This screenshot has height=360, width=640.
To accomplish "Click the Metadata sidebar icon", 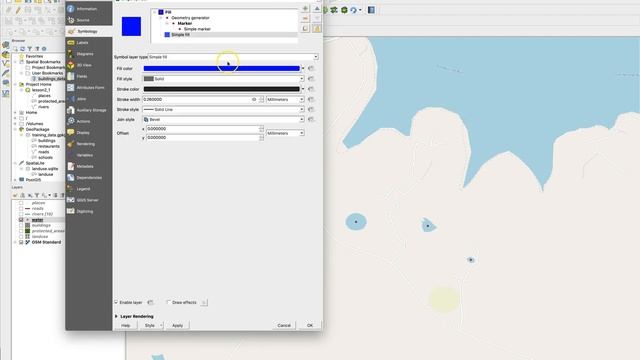I will tap(71, 167).
